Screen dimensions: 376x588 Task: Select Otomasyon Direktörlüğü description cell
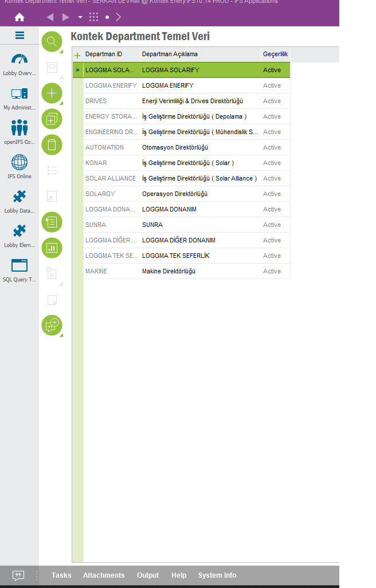pyautogui.click(x=201, y=147)
